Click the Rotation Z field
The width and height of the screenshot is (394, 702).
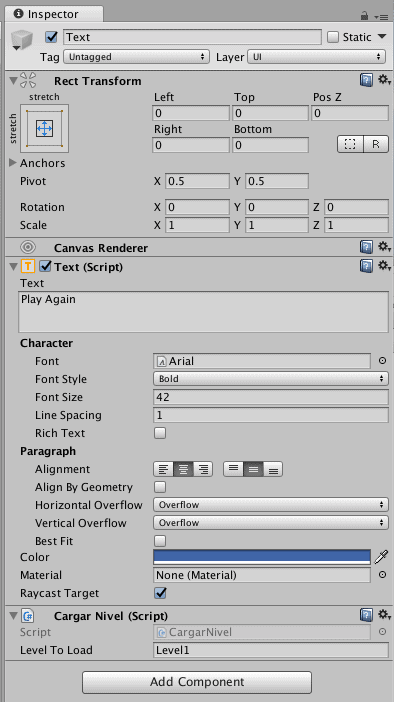coord(356,207)
